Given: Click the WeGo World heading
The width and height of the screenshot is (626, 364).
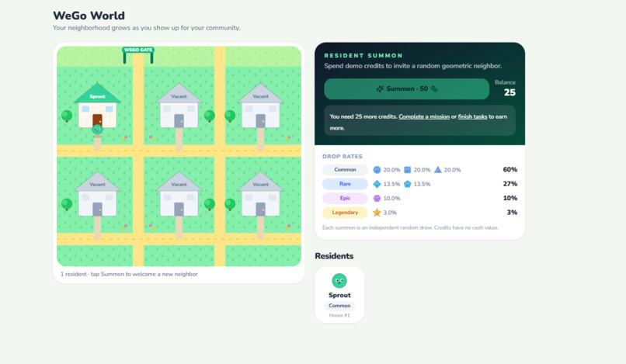Looking at the screenshot, I should 89,16.
